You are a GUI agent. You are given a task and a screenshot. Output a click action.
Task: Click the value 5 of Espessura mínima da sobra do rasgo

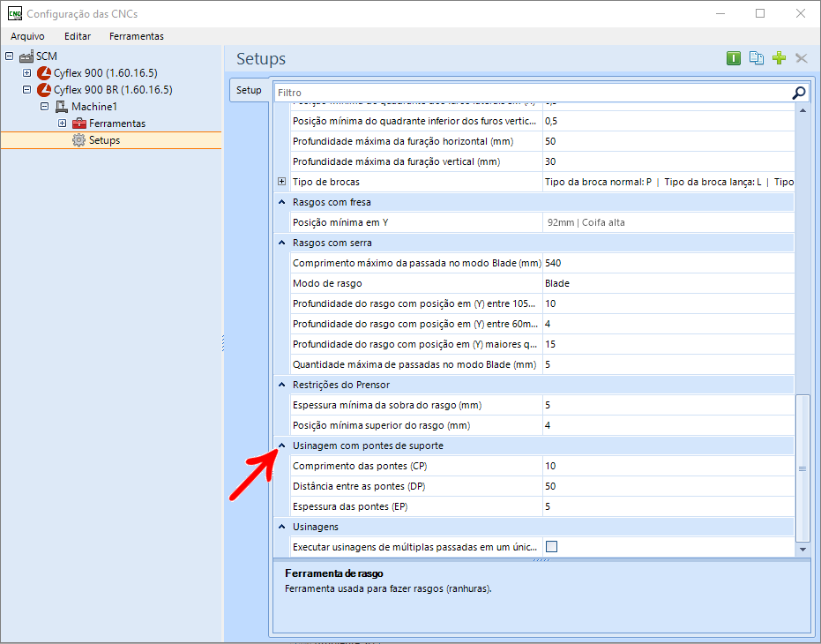pyautogui.click(x=548, y=405)
